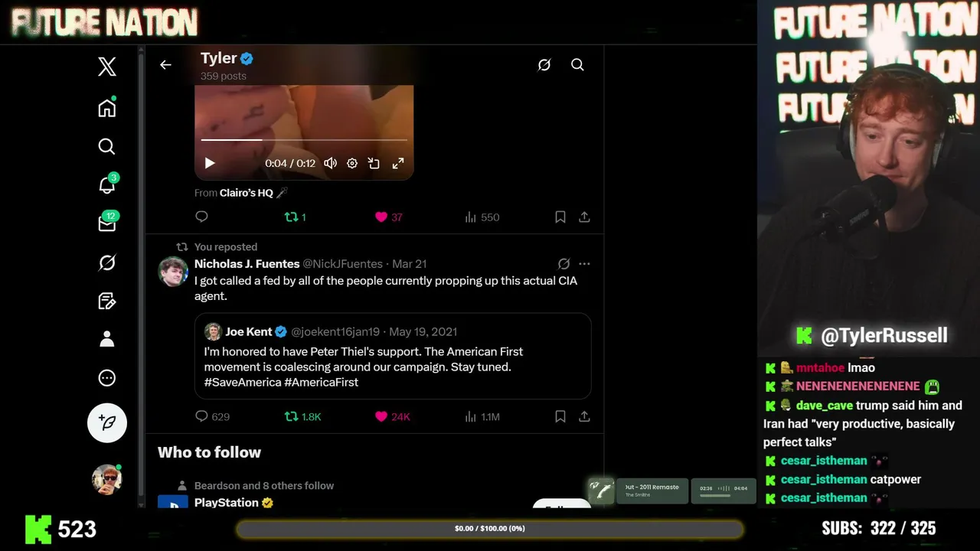The width and height of the screenshot is (980, 551).
Task: Open the quoted Joe Kent post
Action: click(x=393, y=356)
